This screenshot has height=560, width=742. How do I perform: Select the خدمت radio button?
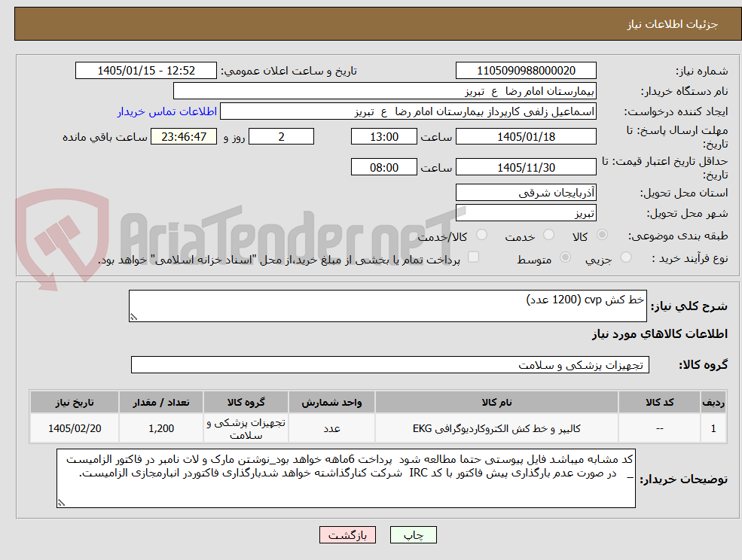click(x=548, y=235)
